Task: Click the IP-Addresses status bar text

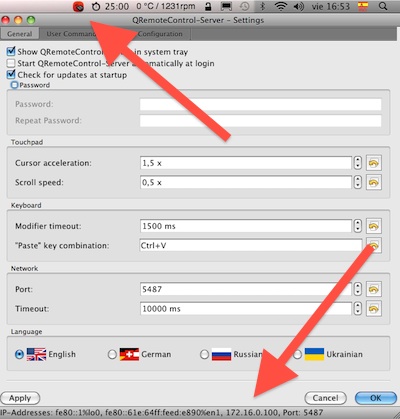Action: 162,413
